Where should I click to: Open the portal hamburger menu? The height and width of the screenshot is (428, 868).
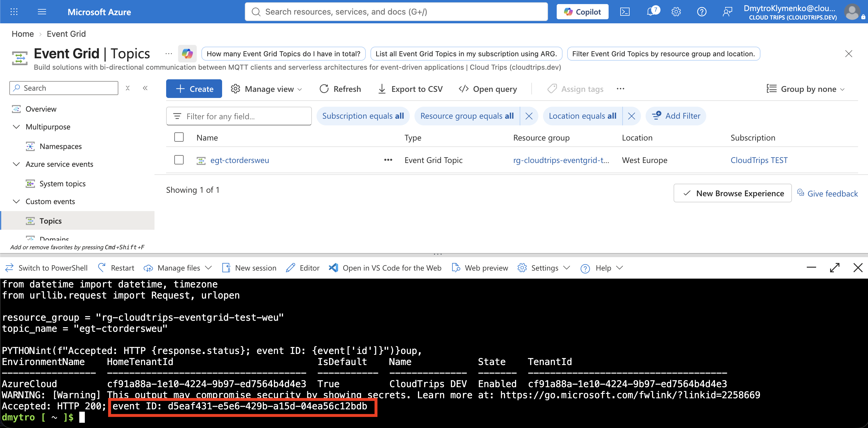pyautogui.click(x=42, y=12)
